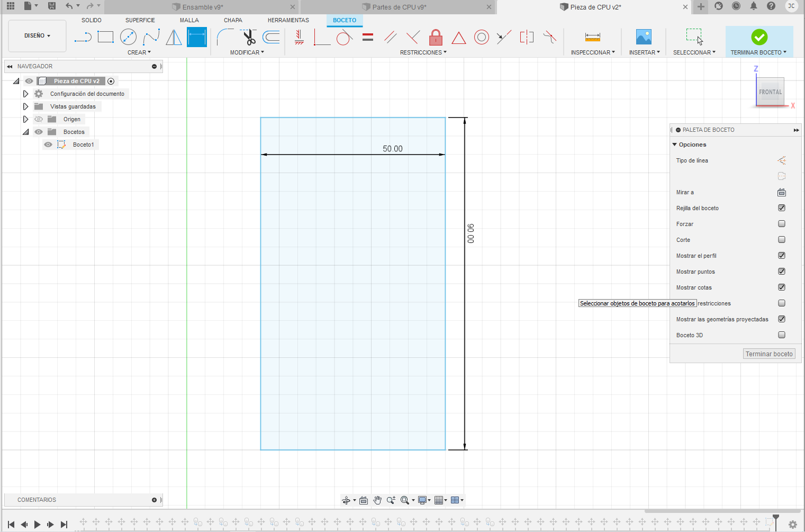Click the Select window tool icon

[694, 37]
